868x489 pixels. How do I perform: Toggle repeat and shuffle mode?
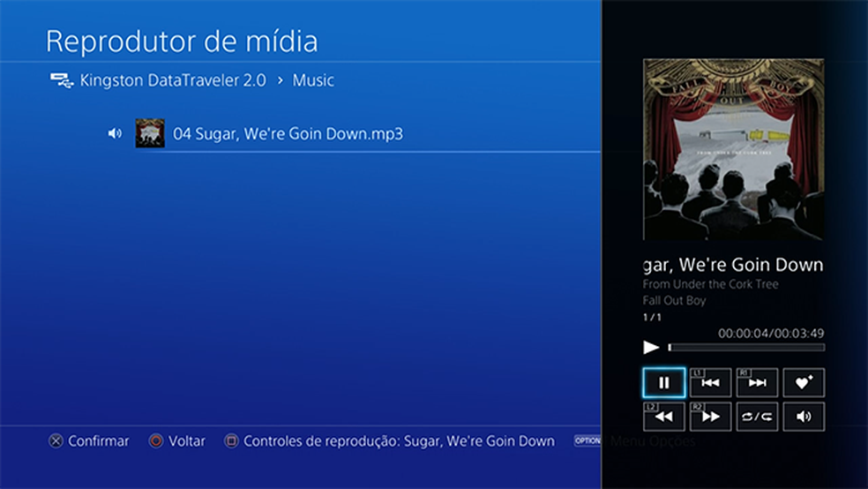757,417
